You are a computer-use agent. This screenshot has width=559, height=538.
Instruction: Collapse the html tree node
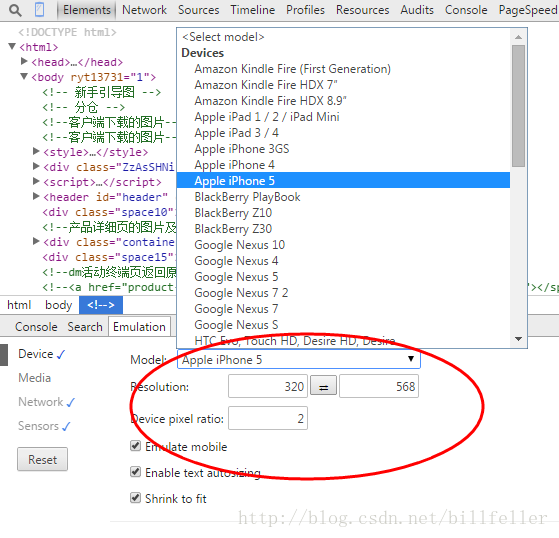click(x=12, y=46)
